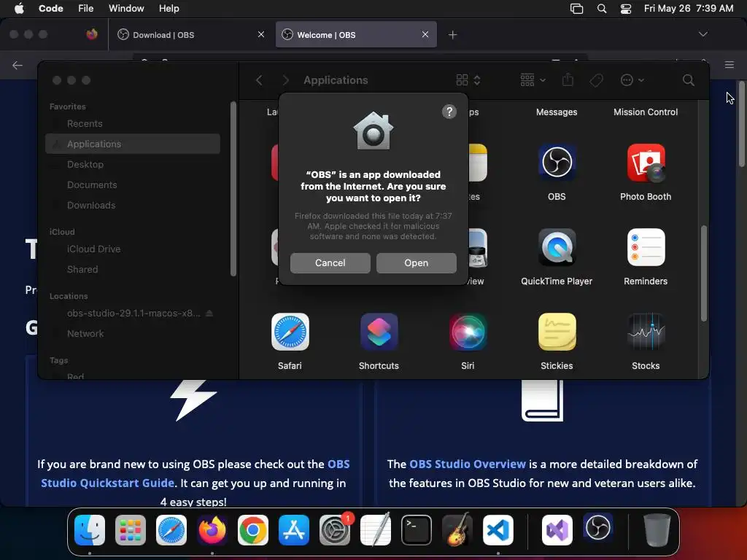The image size is (747, 560).
Task: Open the Code menu
Action: [x=50, y=9]
